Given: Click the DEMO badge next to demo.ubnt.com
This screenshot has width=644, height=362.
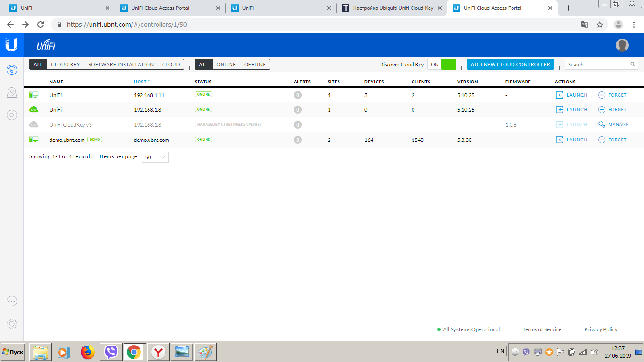Looking at the screenshot, I should click(95, 140).
